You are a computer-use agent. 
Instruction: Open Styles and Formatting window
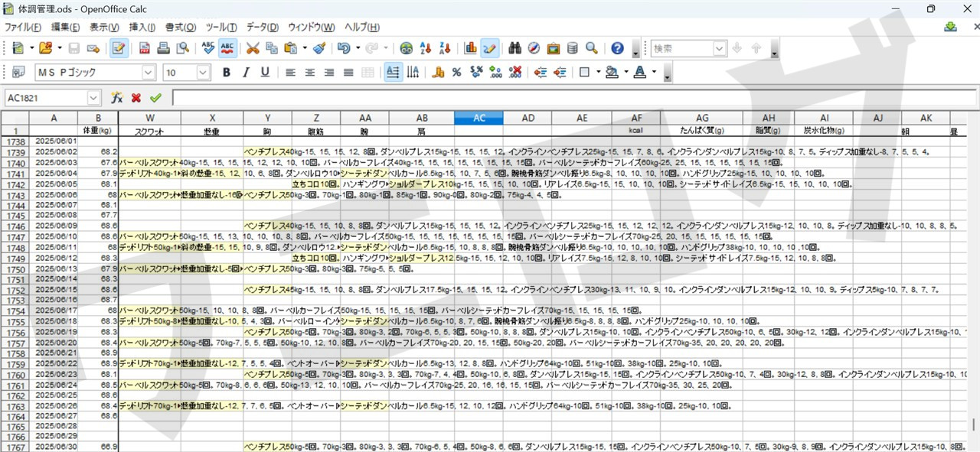(x=18, y=72)
